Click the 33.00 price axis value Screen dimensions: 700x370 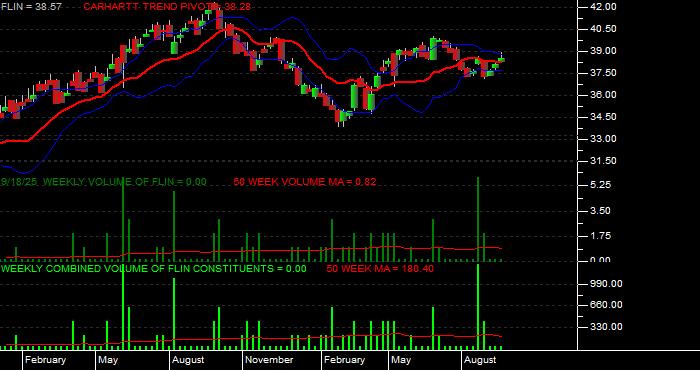point(603,139)
